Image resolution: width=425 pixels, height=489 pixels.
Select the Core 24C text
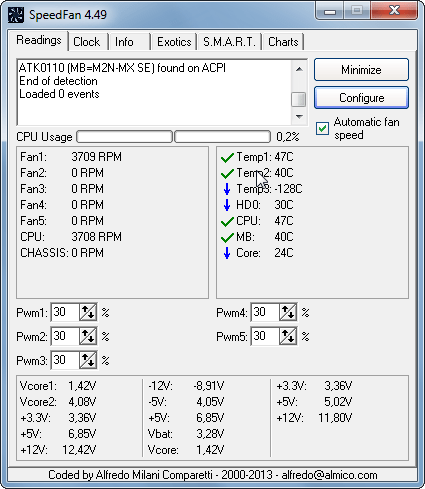[x=265, y=253]
